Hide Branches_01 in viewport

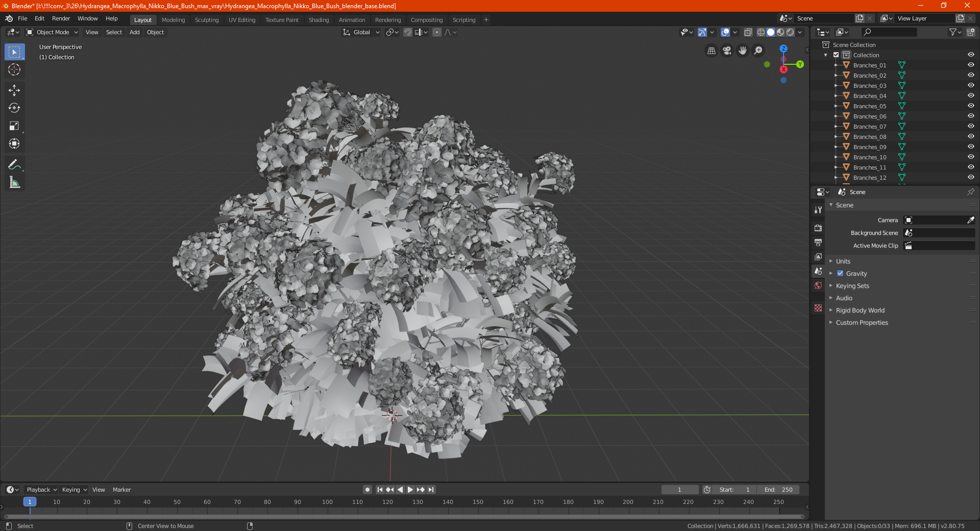(x=971, y=65)
